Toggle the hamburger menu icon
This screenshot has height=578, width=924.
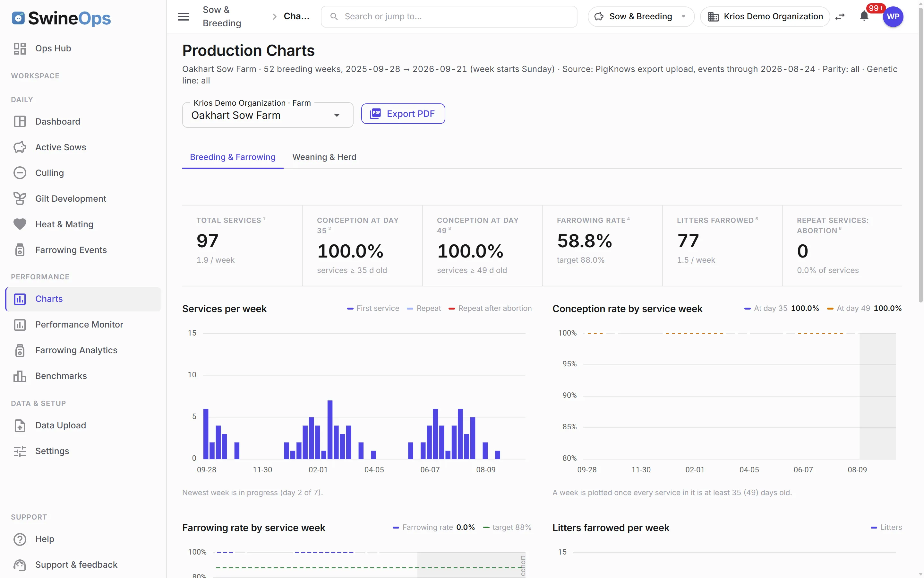click(184, 16)
